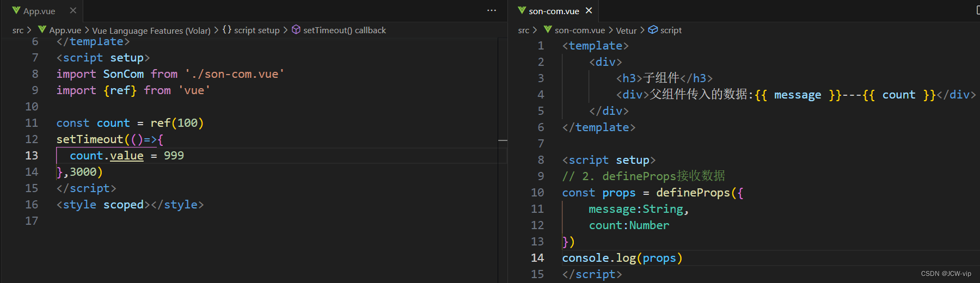The width and height of the screenshot is (980, 283).
Task: Click the cube icon before 'script' breadcrumb
Action: (x=653, y=30)
